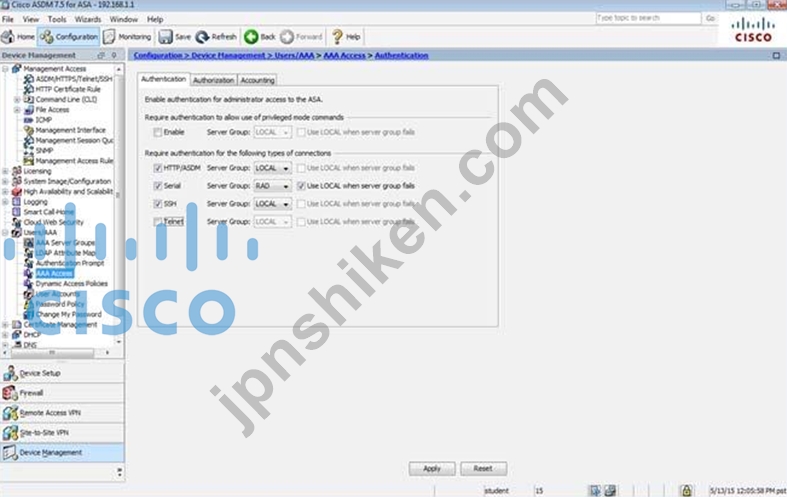The image size is (787, 497).
Task: Open the Firewall section
Action: tap(62, 393)
